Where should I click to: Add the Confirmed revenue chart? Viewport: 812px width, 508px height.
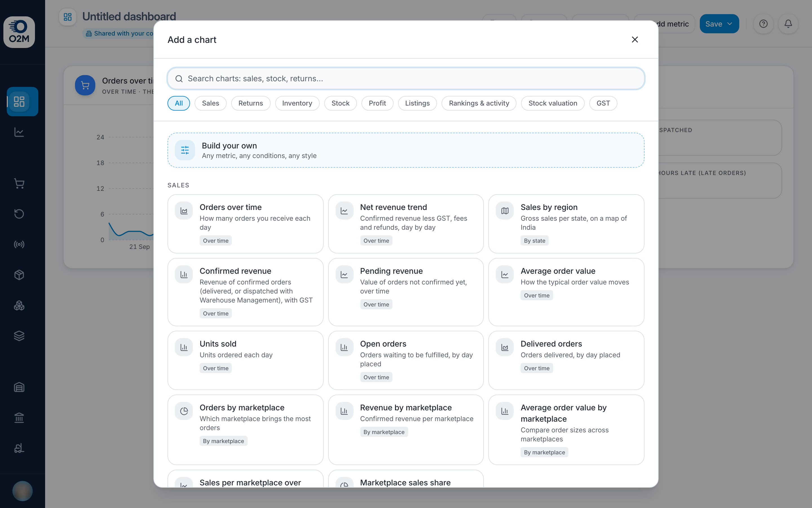tap(246, 292)
